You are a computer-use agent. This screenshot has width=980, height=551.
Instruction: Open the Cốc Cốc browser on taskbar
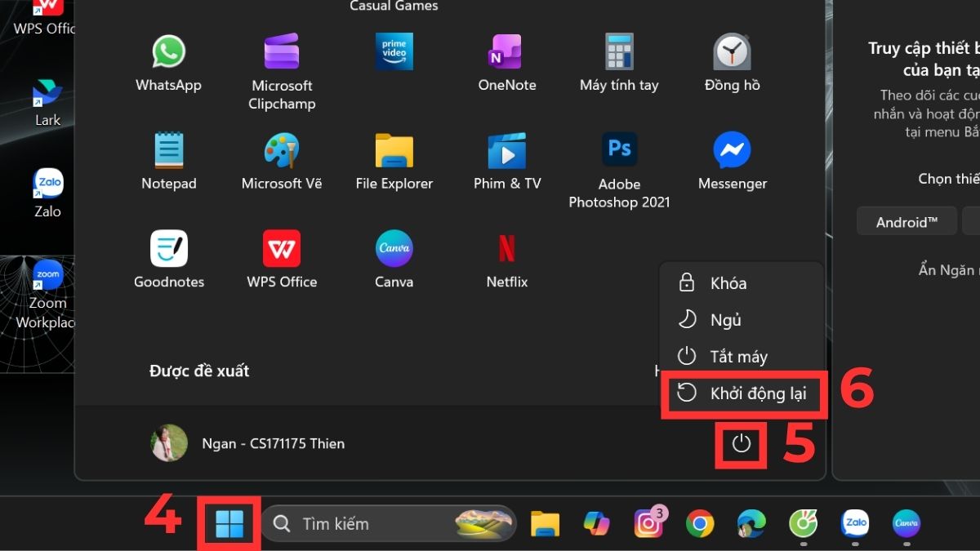click(x=804, y=523)
